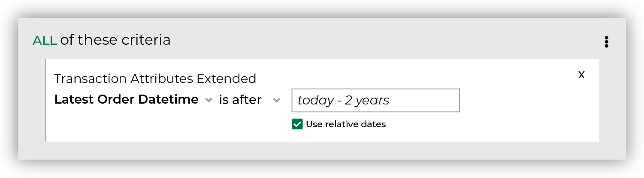Image resolution: width=644 pixels, height=178 pixels.
Task: Expand the chevron beside "is after"
Action: coord(277,100)
